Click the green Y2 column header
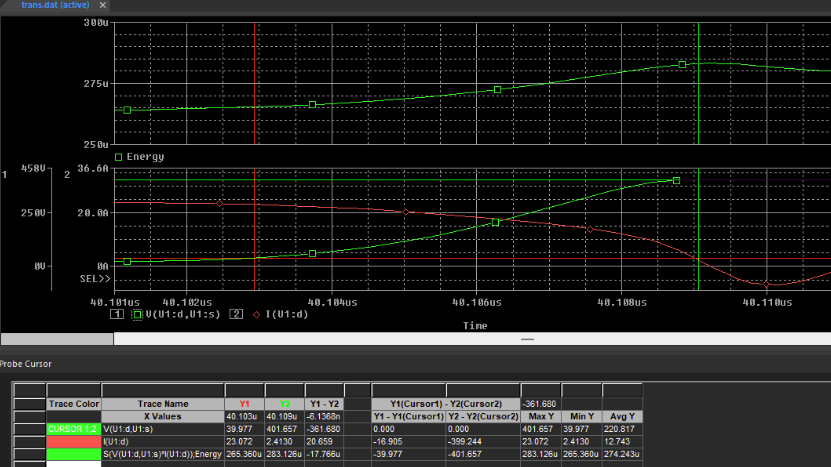 [x=285, y=404]
